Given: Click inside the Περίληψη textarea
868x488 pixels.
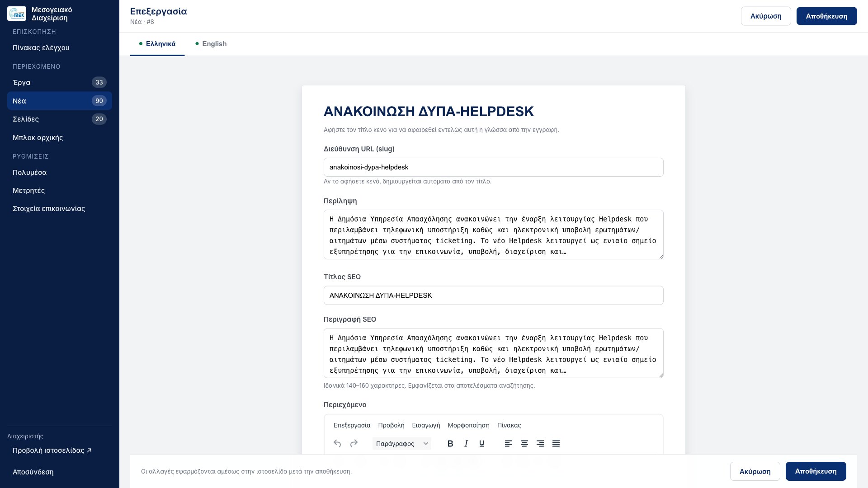Looking at the screenshot, I should click(x=494, y=235).
